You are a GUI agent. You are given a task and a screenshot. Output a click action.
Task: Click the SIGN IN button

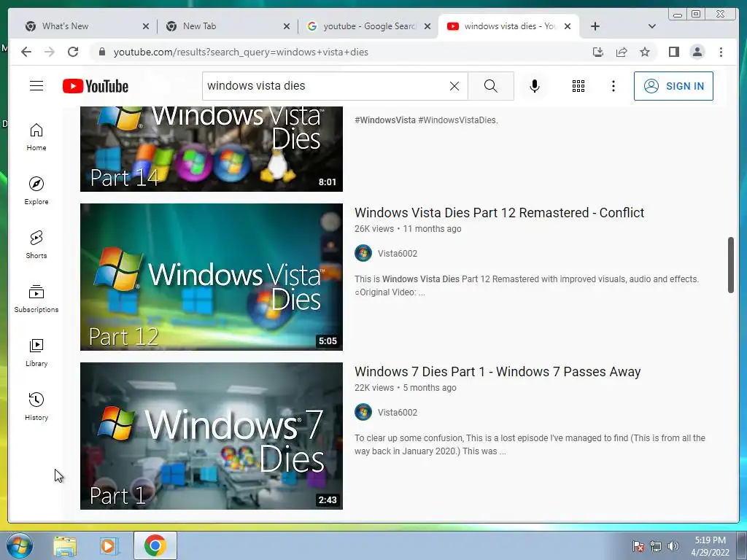click(x=673, y=86)
